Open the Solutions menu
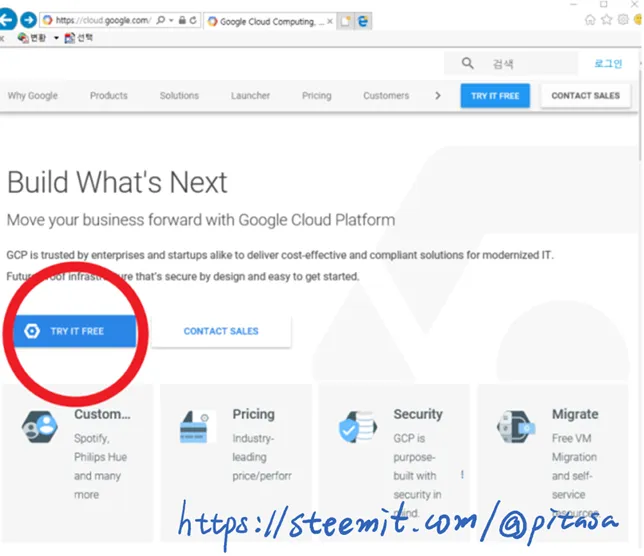Image resolution: width=644 pixels, height=556 pixels. pyautogui.click(x=179, y=96)
